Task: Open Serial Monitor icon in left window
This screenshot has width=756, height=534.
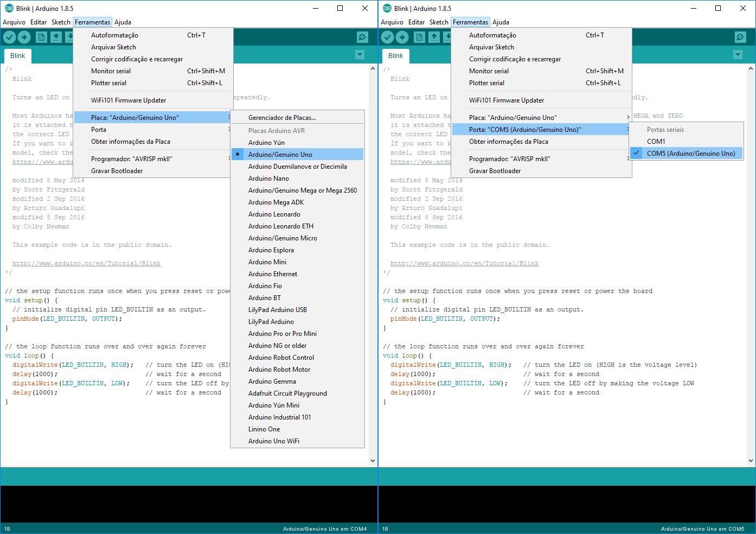Action: click(362, 37)
